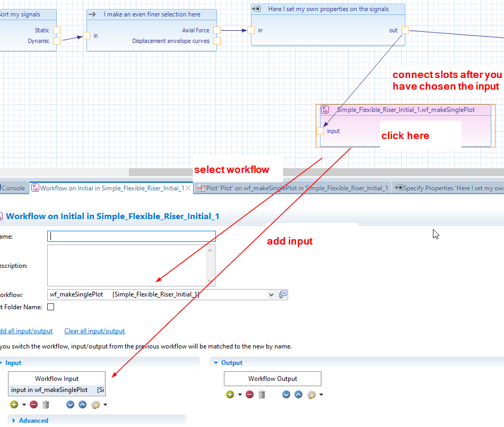Click the 'input' slot on the wf_makeSinglePlot node
Image resolution: width=504 pixels, height=427 pixels.
pyautogui.click(x=320, y=131)
